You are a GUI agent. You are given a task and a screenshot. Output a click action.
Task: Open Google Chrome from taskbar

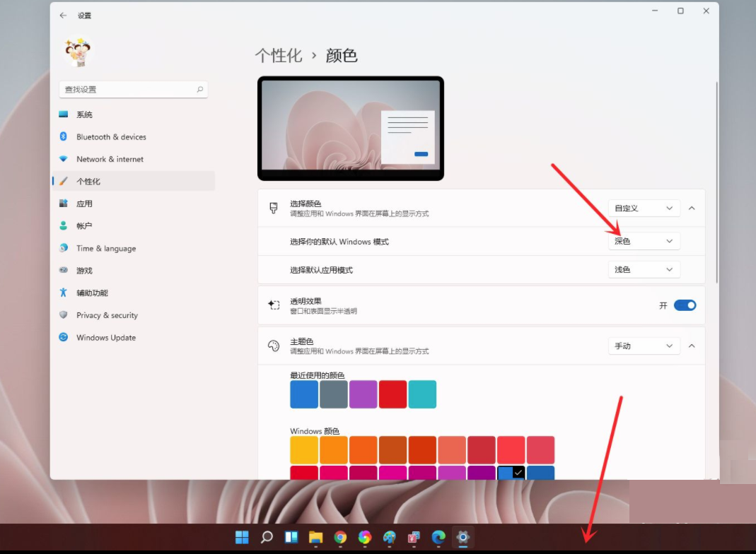tap(340, 538)
